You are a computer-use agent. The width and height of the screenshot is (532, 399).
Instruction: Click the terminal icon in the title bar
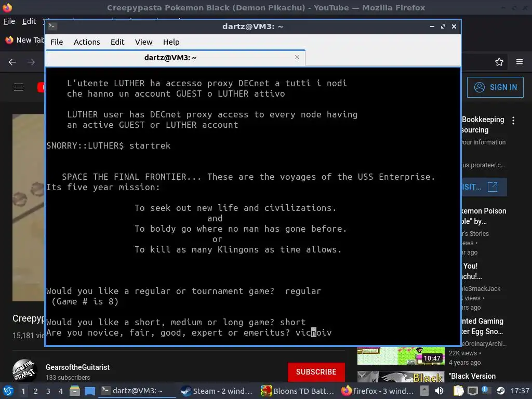pos(52,26)
